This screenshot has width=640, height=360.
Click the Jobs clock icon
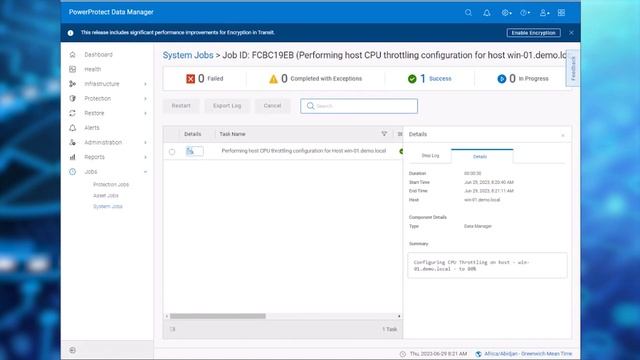tap(73, 172)
